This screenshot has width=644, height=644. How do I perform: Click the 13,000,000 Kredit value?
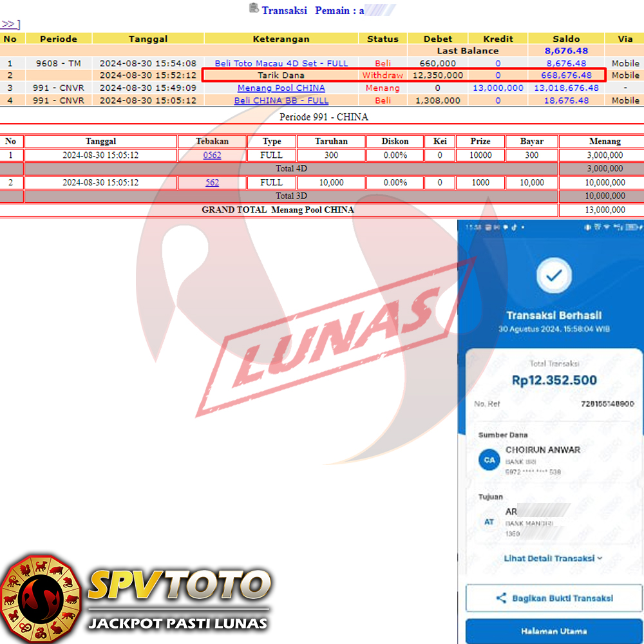(498, 88)
